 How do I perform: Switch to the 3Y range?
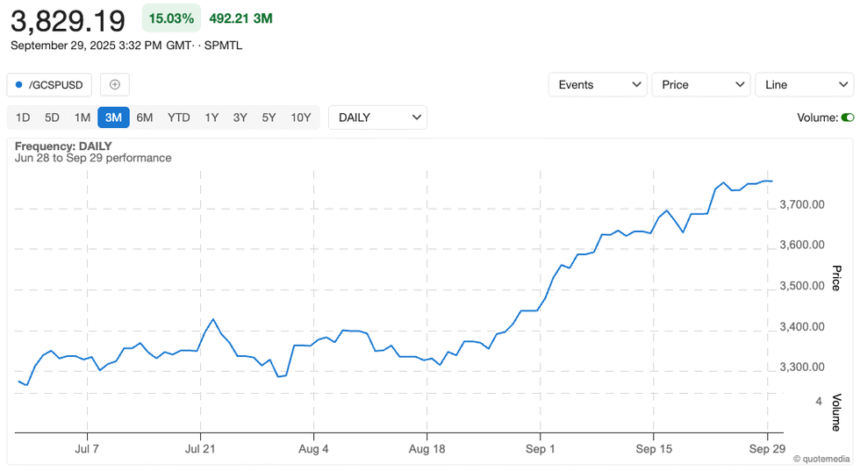point(240,118)
